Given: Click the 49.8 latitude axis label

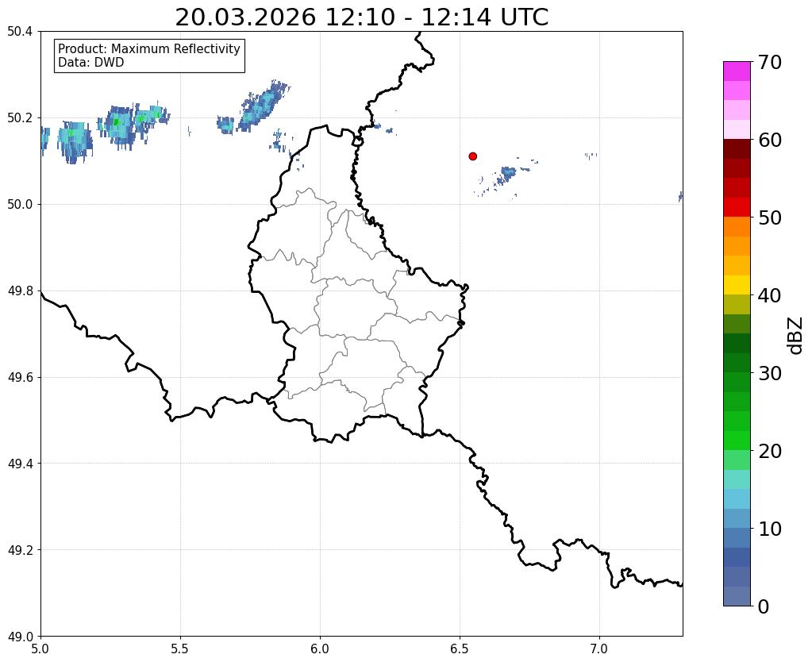Looking at the screenshot, I should coord(20,291).
